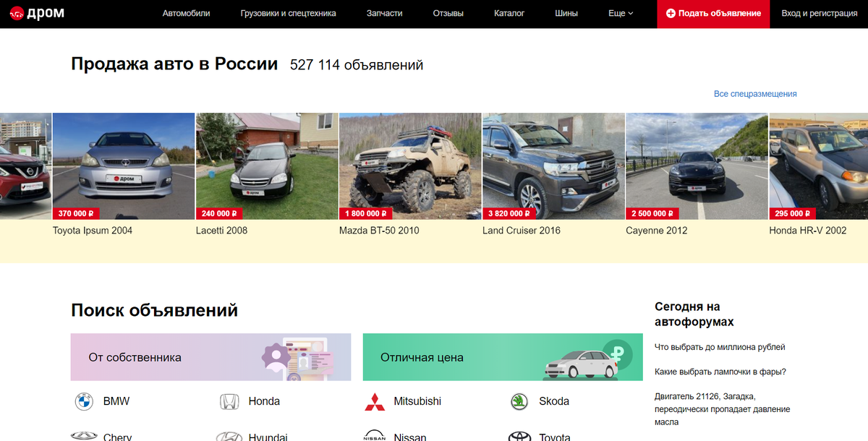Open Skoda brand listings link

click(554, 401)
